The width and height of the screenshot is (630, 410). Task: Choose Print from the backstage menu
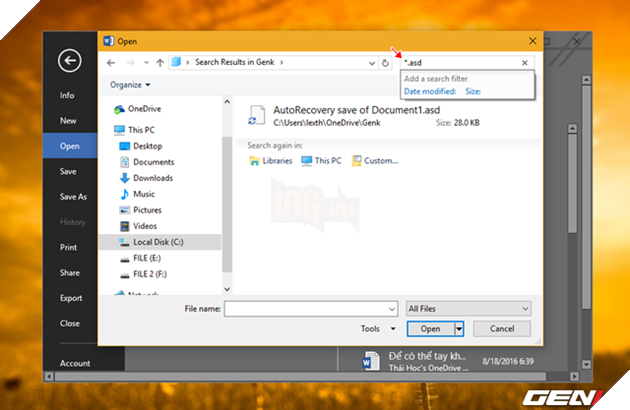click(x=68, y=247)
